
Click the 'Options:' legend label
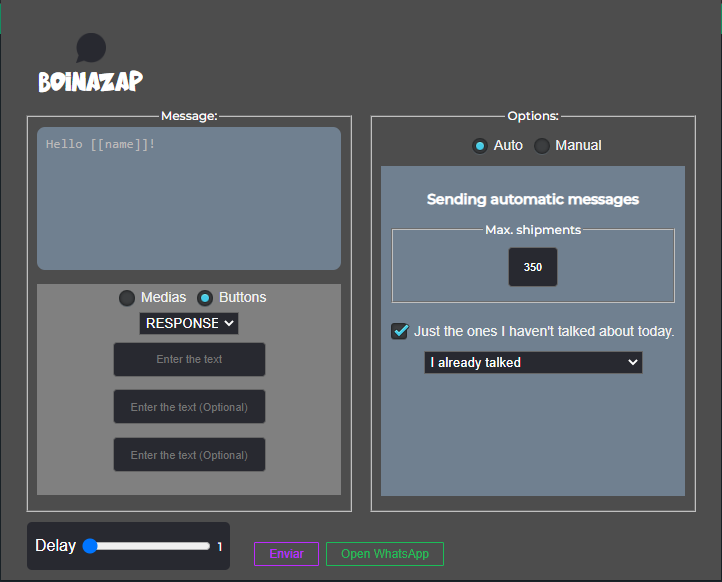pos(533,116)
